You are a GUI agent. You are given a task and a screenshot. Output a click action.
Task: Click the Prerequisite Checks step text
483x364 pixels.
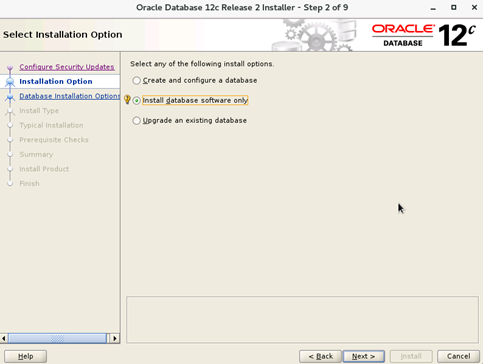[54, 140]
